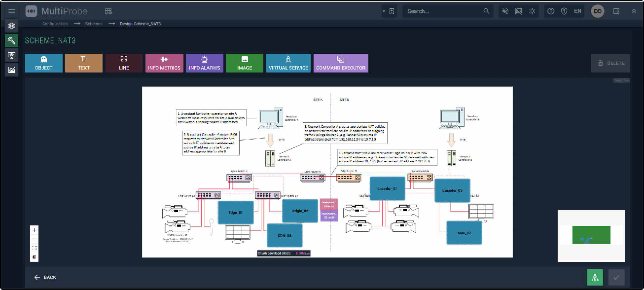The image size is (644, 290).
Task: Go to Schemes in the breadcrumb
Action: [x=94, y=24]
